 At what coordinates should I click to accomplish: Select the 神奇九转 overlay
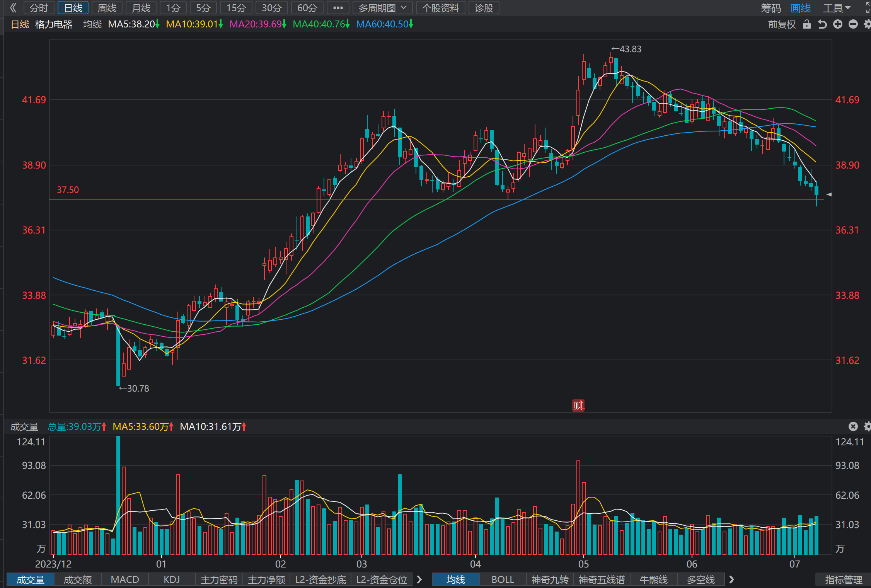[x=550, y=579]
